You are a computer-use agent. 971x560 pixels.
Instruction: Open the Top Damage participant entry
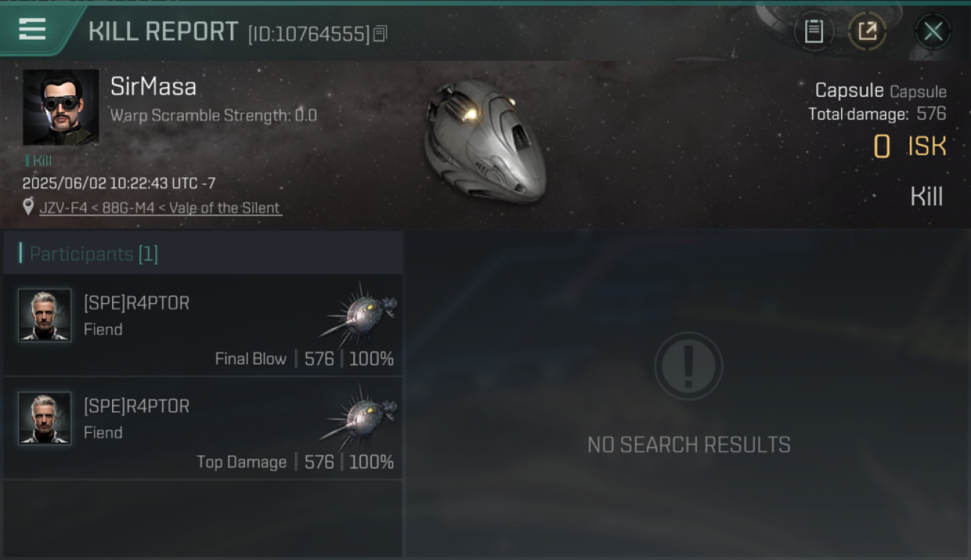(203, 428)
